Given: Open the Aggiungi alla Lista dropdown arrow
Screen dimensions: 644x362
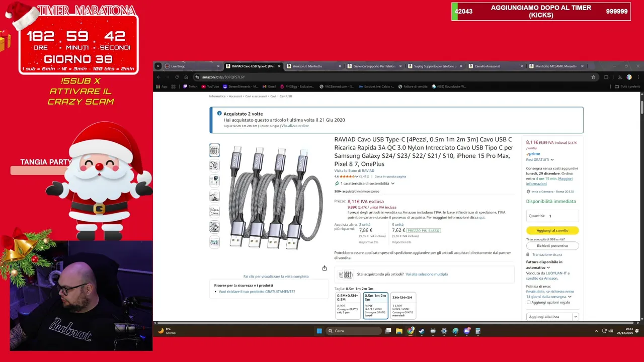Looking at the screenshot, I should coord(575,317).
